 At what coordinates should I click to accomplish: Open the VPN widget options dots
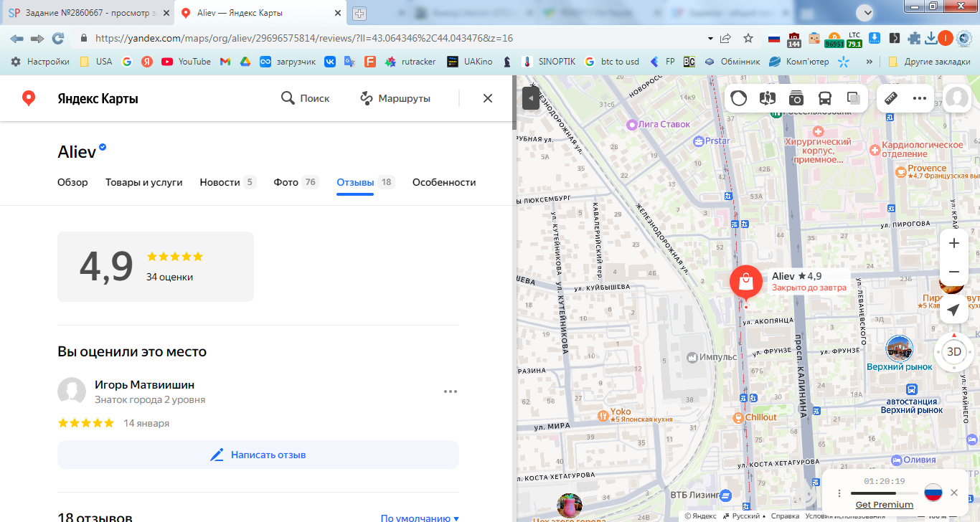tap(839, 493)
